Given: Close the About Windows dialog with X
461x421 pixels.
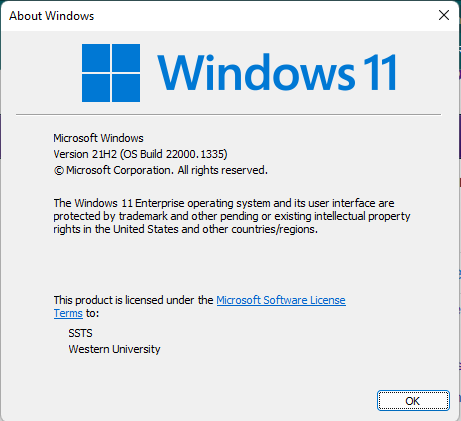Looking at the screenshot, I should point(444,15).
